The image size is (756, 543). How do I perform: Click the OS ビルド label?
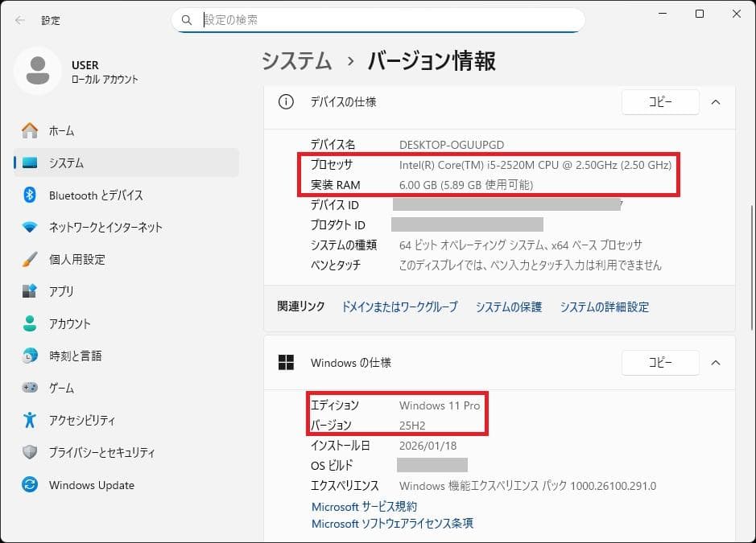tap(332, 466)
